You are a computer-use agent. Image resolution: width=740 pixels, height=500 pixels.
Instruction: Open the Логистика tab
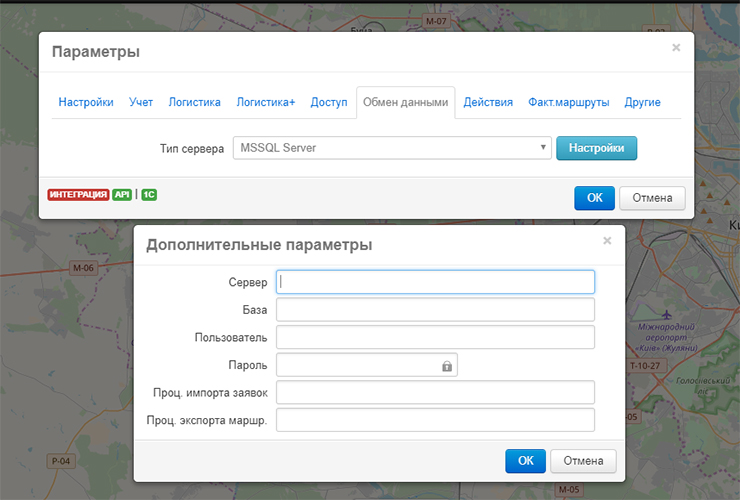pyautogui.click(x=194, y=102)
